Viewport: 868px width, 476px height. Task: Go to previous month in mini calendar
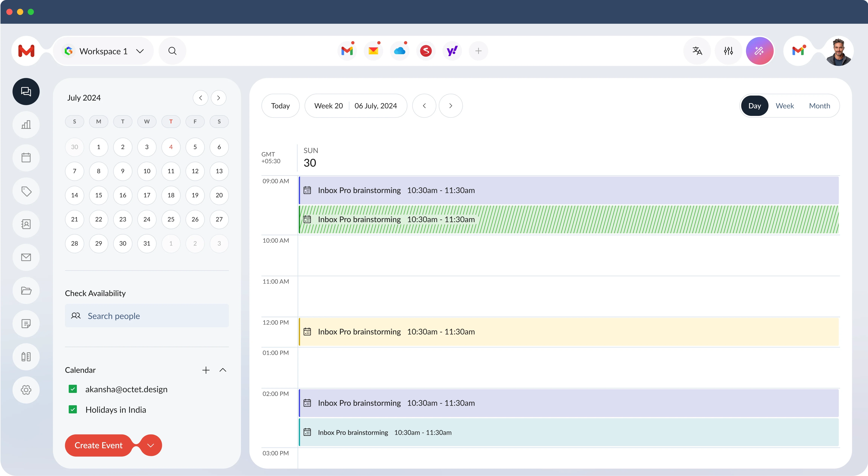click(x=200, y=98)
